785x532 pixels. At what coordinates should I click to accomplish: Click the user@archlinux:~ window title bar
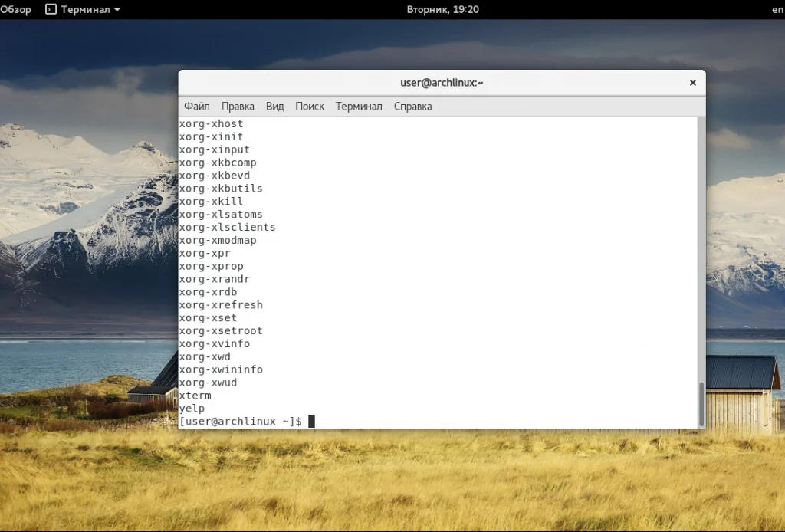coord(442,83)
